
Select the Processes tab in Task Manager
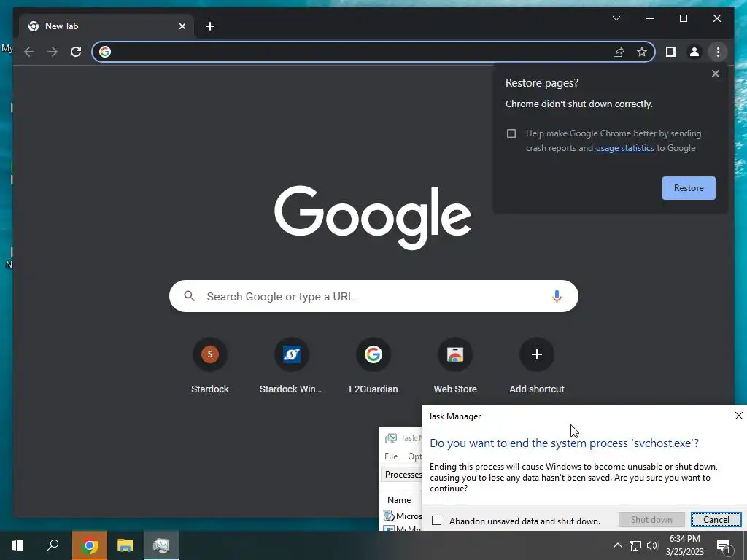(x=403, y=475)
